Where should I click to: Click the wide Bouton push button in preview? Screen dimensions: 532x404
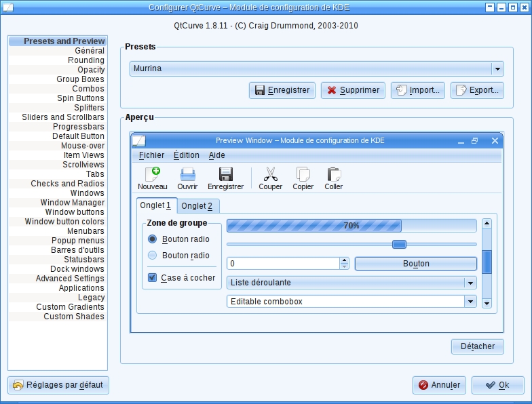click(x=416, y=264)
